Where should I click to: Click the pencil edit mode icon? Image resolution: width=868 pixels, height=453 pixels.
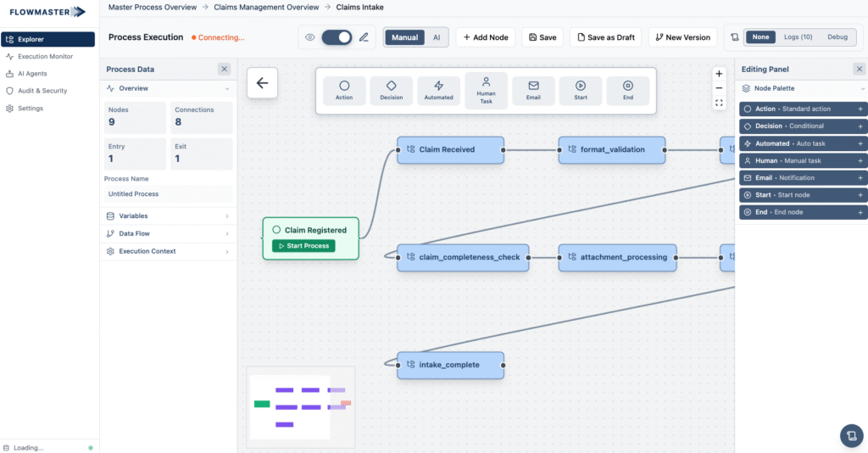[364, 37]
